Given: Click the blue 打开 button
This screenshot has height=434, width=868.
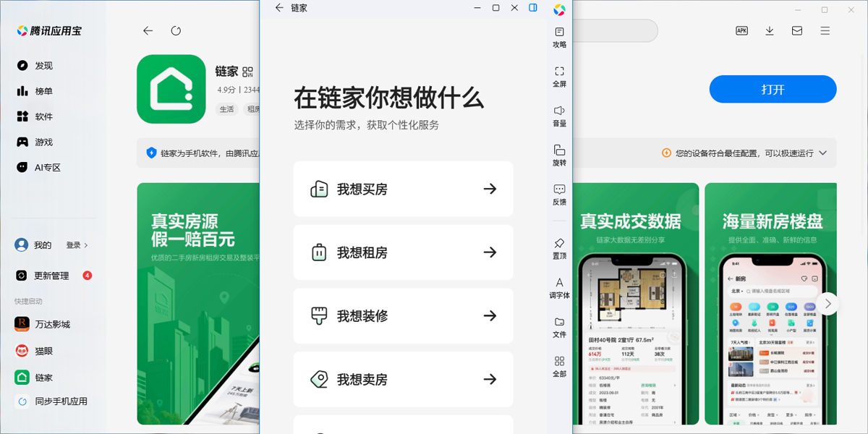Looking at the screenshot, I should 773,90.
